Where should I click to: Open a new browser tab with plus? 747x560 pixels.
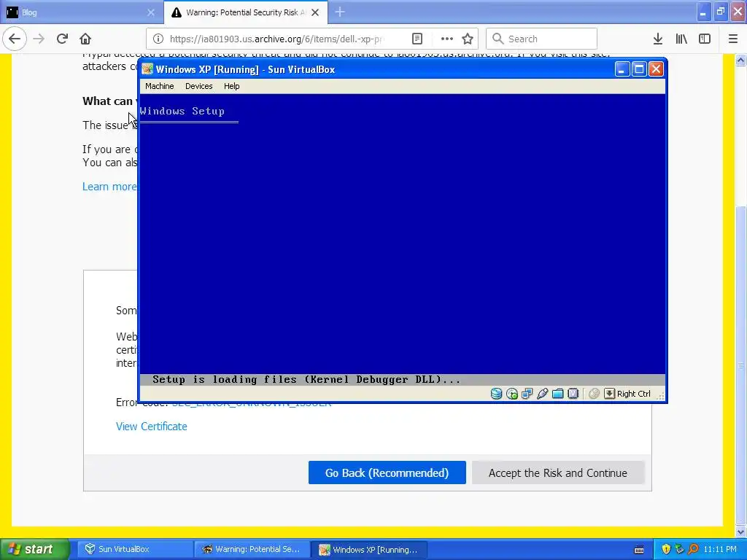[340, 12]
